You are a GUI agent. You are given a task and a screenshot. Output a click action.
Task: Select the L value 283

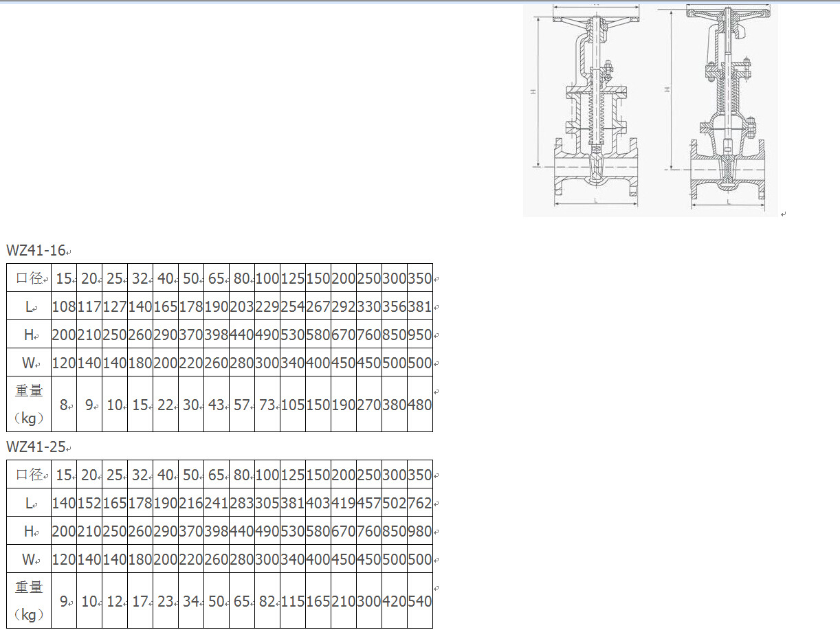[242, 503]
